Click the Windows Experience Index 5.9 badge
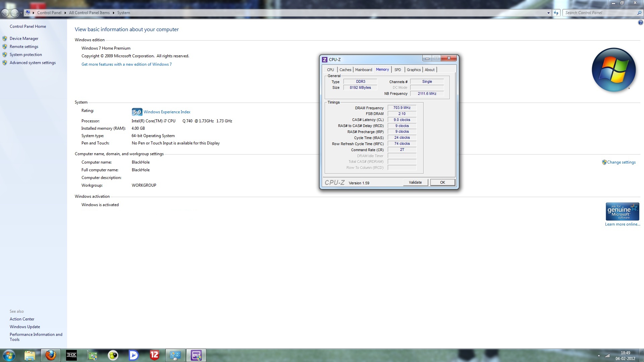 [137, 112]
